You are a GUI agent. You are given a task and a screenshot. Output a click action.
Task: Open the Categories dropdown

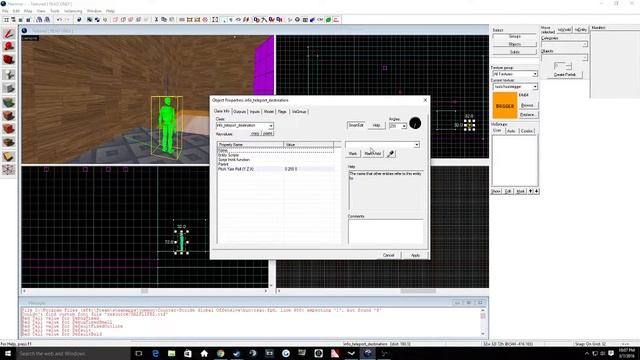tap(584, 44)
